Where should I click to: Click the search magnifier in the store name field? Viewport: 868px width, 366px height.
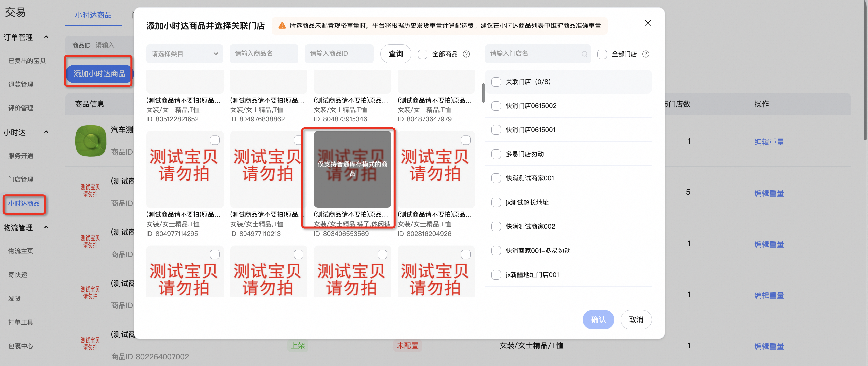(x=584, y=54)
